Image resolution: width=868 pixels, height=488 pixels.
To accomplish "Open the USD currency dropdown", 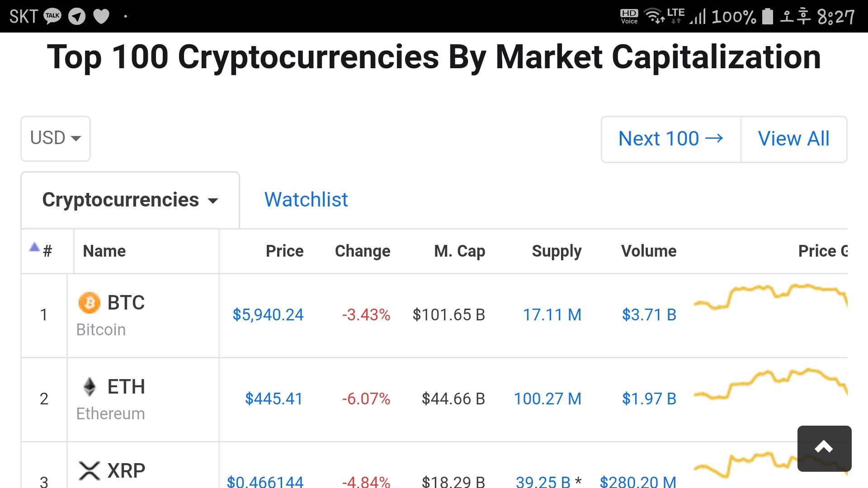I will 55,138.
